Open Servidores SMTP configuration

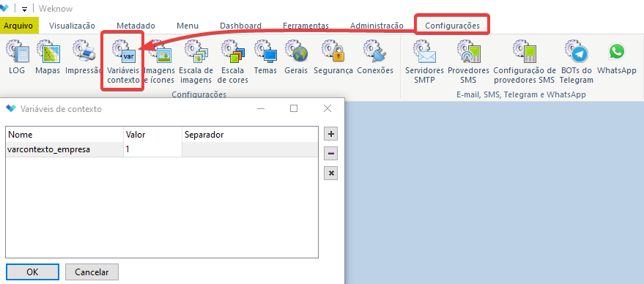point(424,61)
